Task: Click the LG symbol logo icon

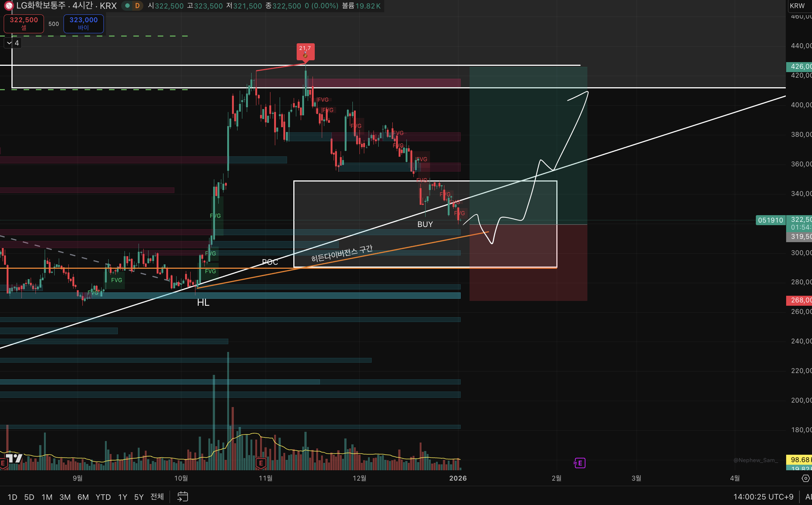Action: click(8, 6)
